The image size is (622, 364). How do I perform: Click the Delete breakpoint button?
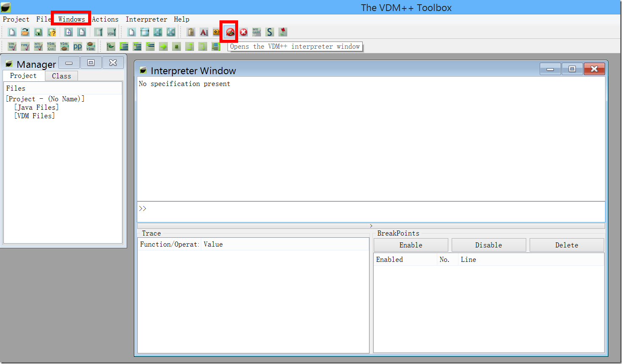click(566, 245)
